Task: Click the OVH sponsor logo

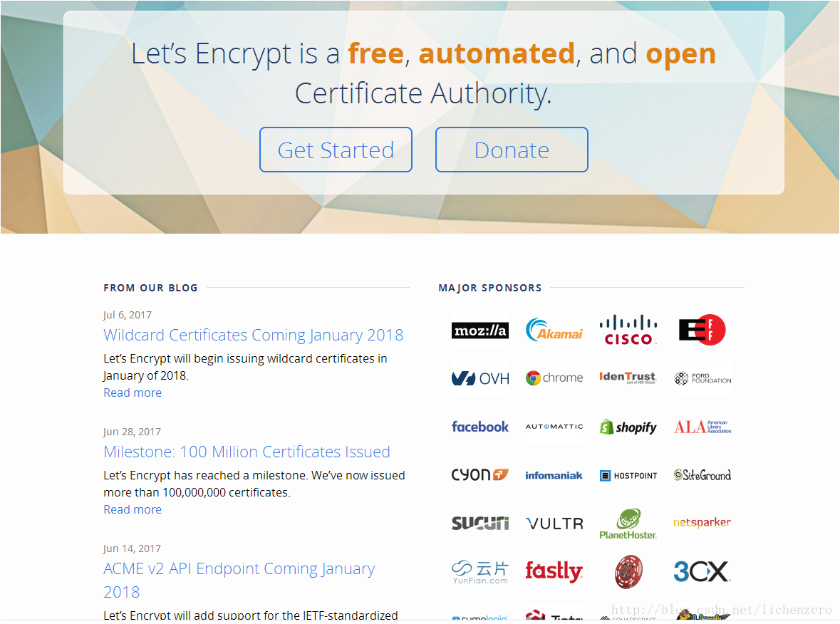Action: point(480,379)
